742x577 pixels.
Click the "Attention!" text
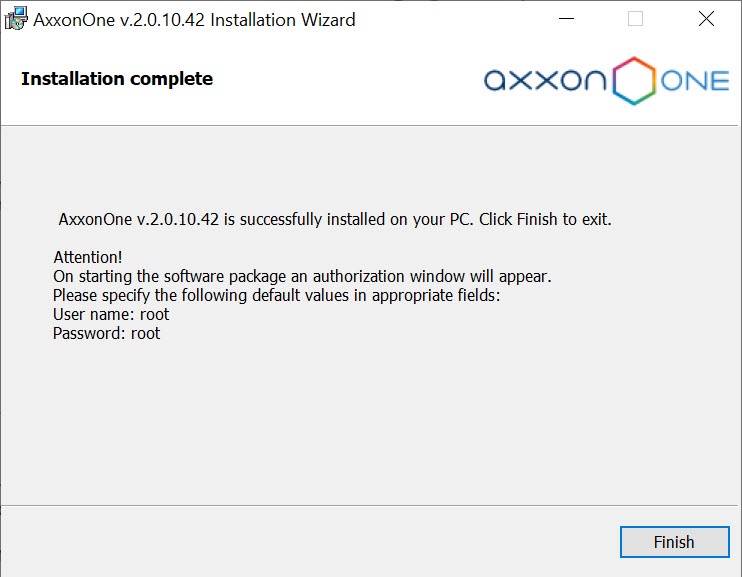click(88, 257)
